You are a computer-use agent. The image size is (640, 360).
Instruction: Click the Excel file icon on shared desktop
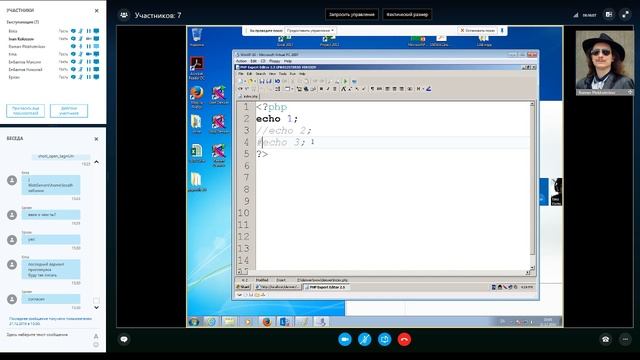(x=197, y=153)
